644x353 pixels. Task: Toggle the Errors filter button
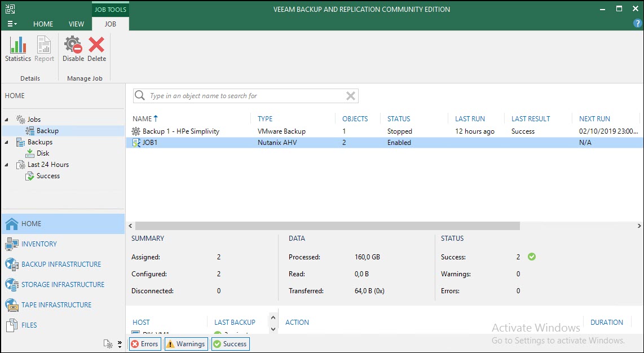tap(145, 344)
